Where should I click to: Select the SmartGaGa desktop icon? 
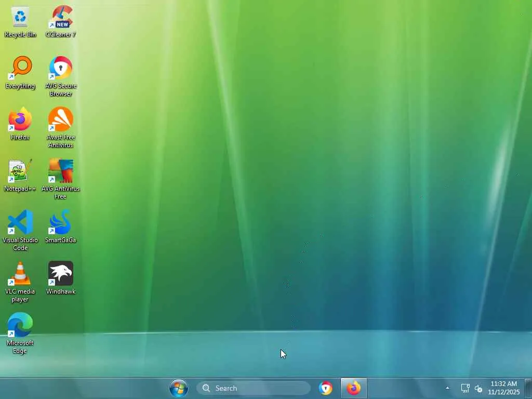61,227
